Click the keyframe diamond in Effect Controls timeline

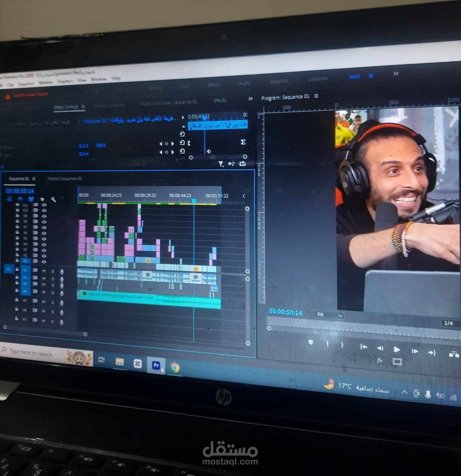tap(209, 151)
